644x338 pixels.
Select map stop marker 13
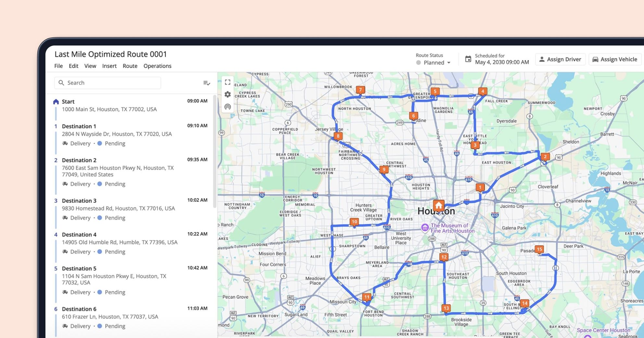pyautogui.click(x=446, y=308)
